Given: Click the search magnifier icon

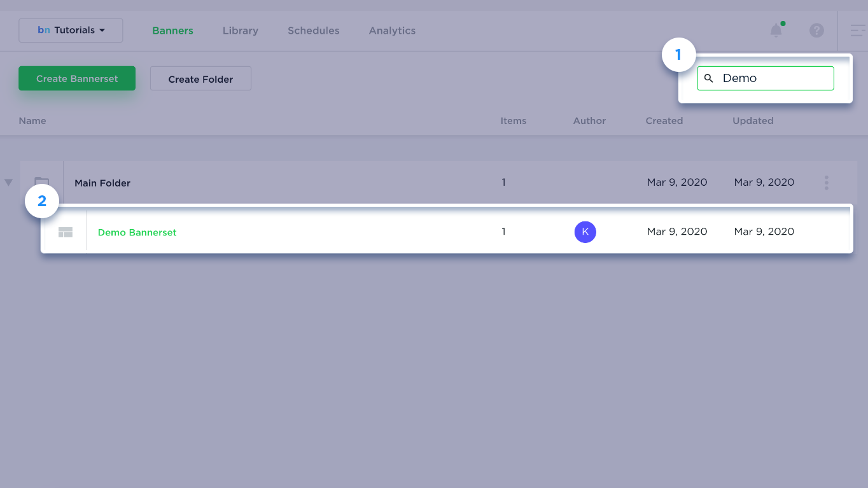Looking at the screenshot, I should [x=708, y=78].
